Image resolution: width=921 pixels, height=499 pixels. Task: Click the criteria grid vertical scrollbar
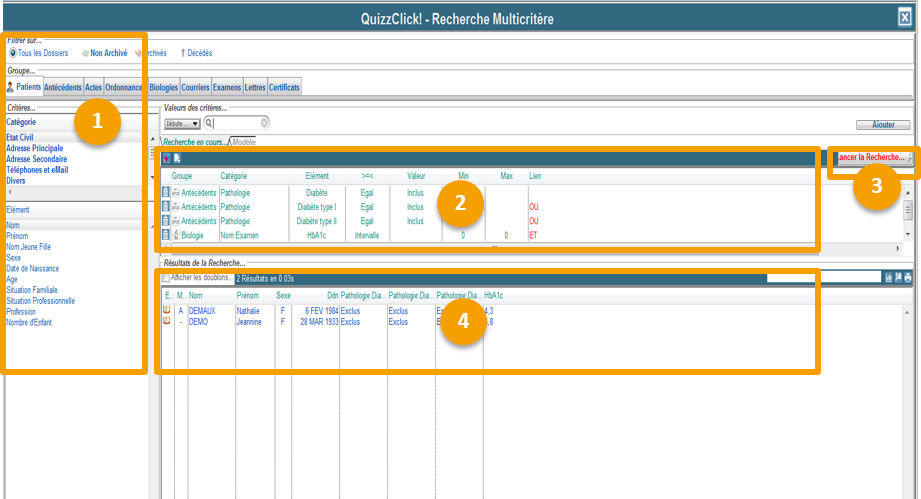coord(908,212)
